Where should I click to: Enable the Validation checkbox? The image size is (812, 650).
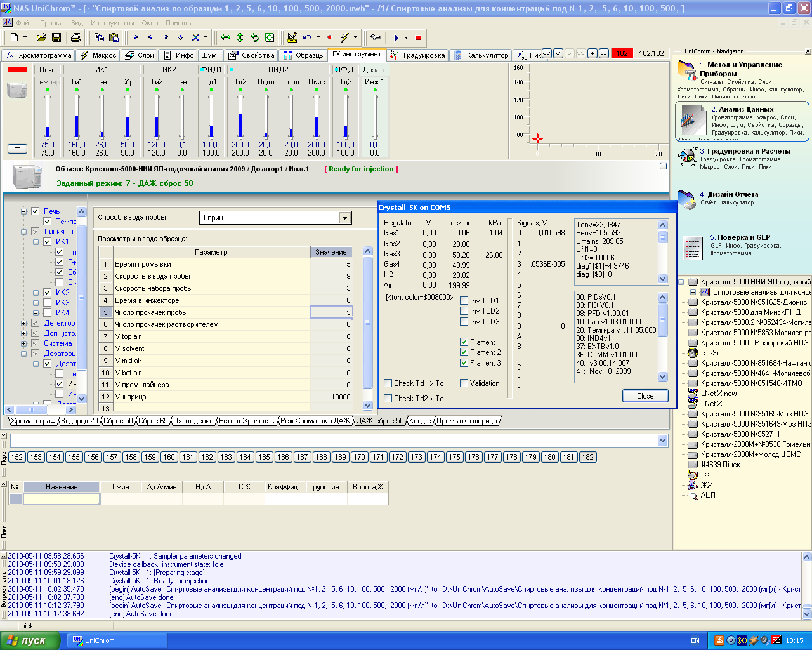(x=464, y=383)
